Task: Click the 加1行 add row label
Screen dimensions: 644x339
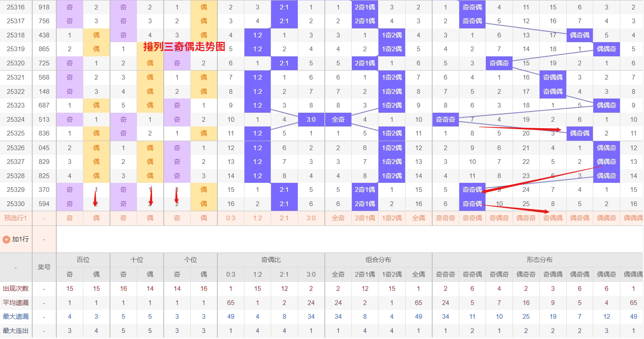Action: (x=20, y=239)
